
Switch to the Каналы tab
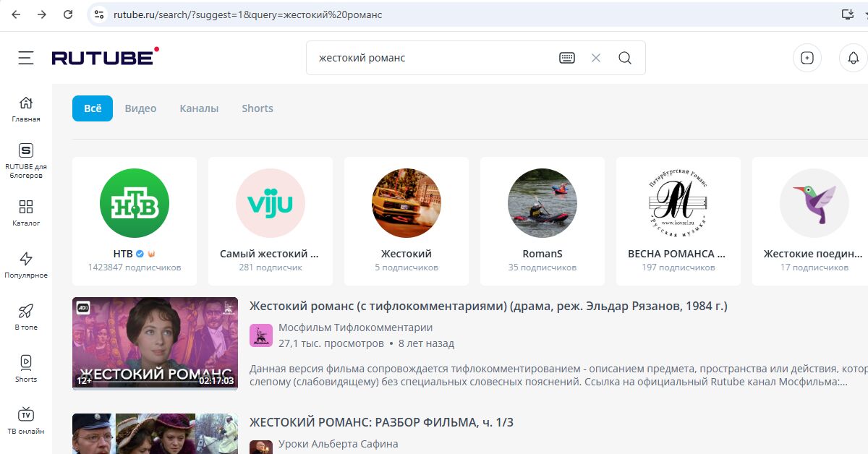199,108
